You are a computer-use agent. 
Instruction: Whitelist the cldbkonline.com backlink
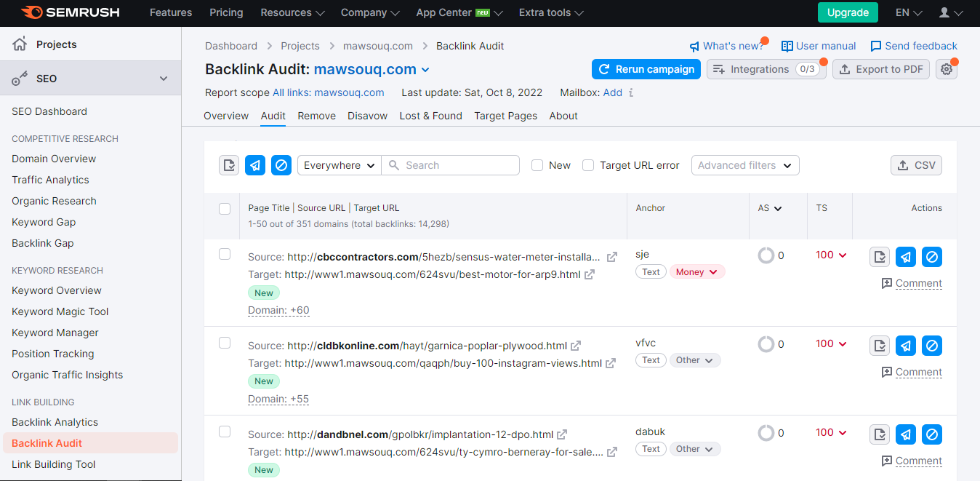(880, 346)
